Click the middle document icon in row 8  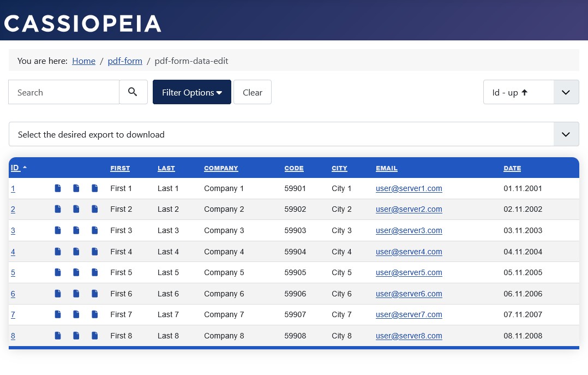tap(76, 335)
